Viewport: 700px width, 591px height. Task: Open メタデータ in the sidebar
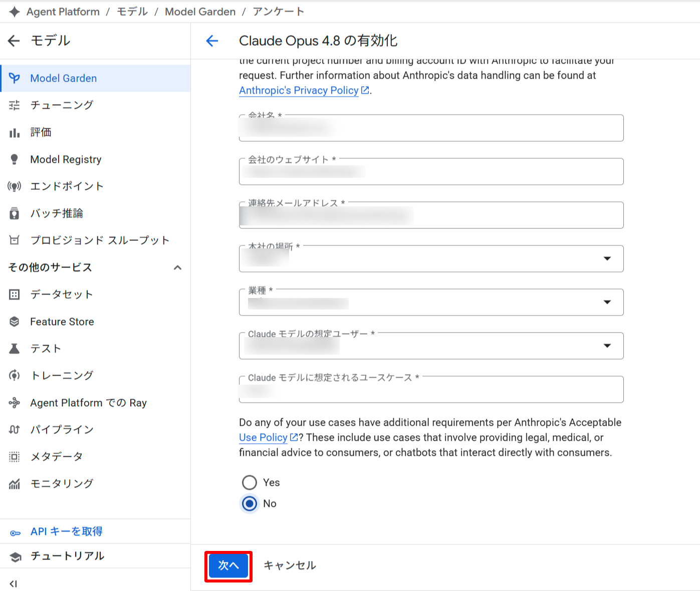pos(95,457)
